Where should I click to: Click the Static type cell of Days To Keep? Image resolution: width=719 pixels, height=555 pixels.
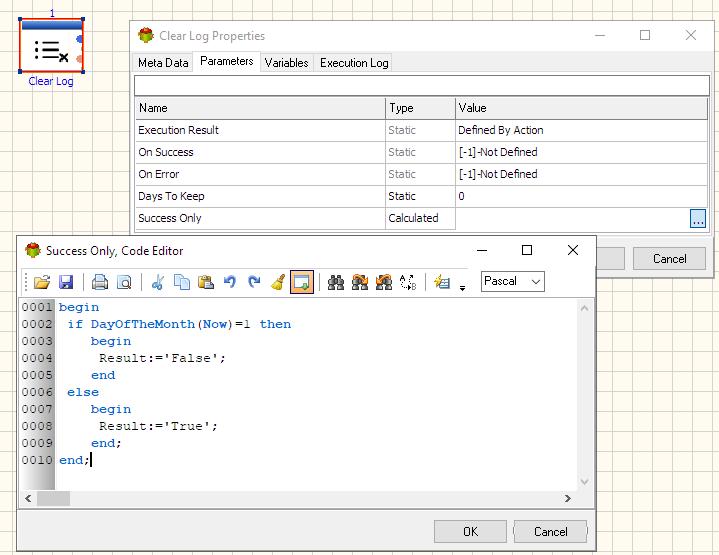coord(420,196)
